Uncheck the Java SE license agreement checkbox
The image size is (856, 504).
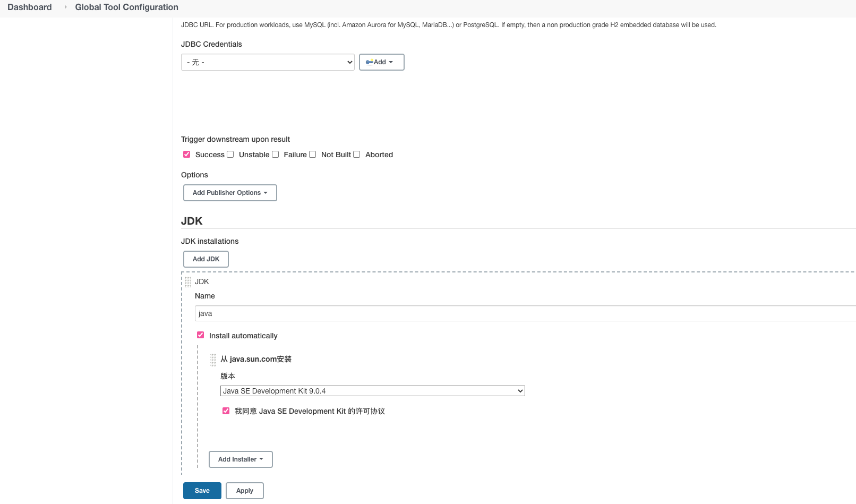coord(226,411)
